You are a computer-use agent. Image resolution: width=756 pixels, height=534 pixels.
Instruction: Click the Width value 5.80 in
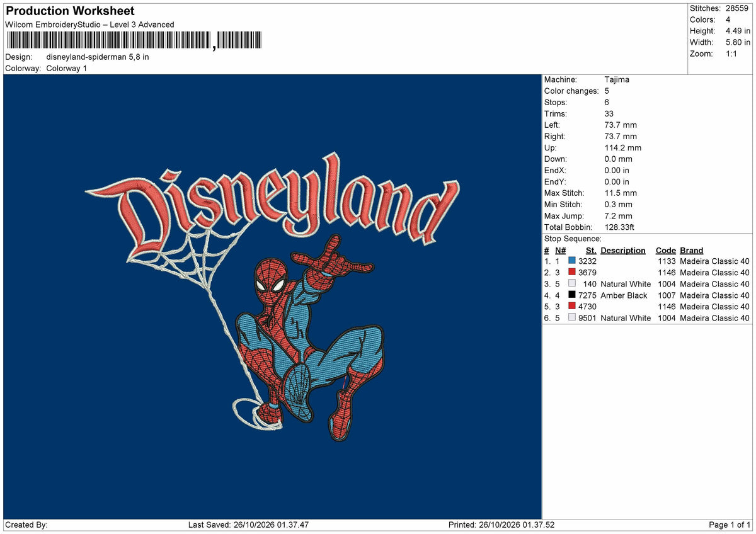click(x=738, y=42)
